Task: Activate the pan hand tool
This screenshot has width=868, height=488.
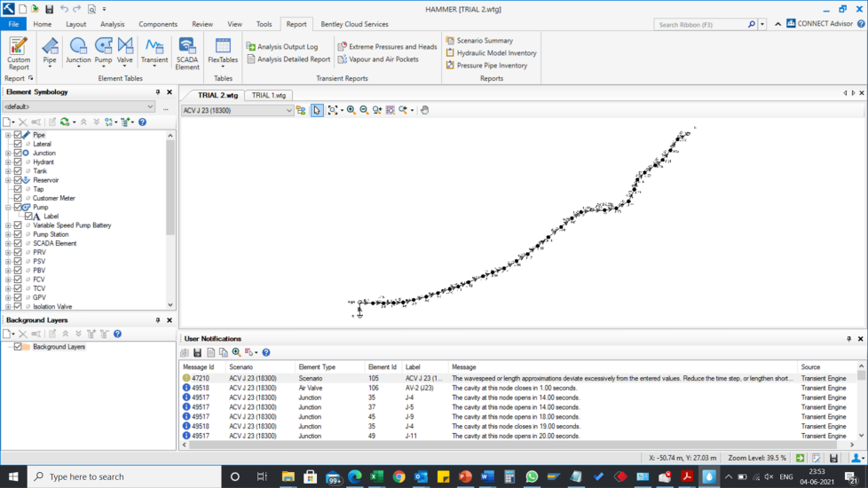Action: pos(424,110)
